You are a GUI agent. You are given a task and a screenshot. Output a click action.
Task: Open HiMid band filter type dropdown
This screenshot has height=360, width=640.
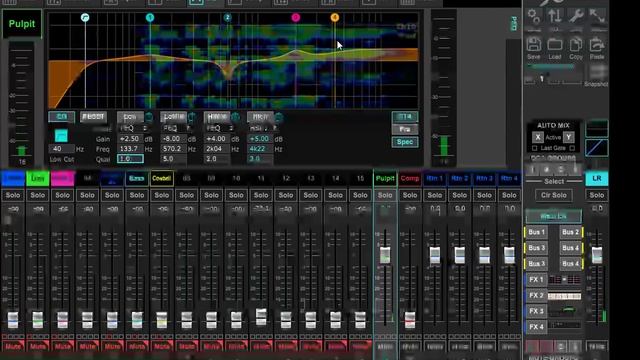click(x=220, y=128)
